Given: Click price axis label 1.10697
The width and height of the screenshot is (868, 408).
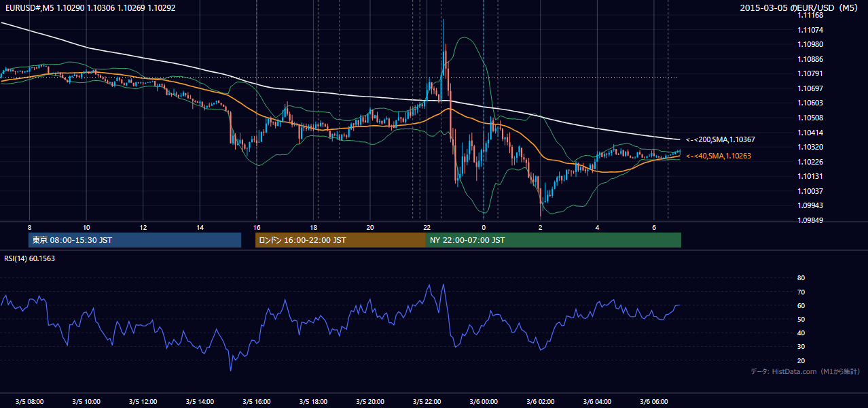Looking at the screenshot, I should [811, 88].
